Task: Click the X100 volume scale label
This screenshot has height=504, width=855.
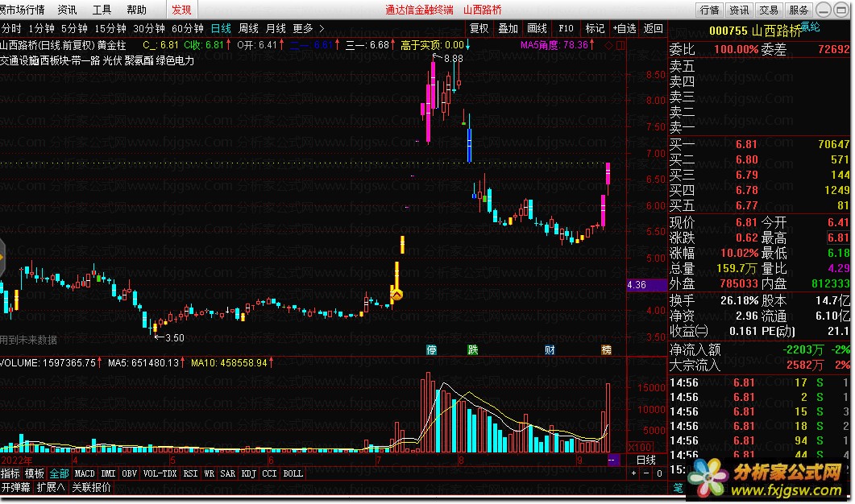Action: click(x=640, y=448)
